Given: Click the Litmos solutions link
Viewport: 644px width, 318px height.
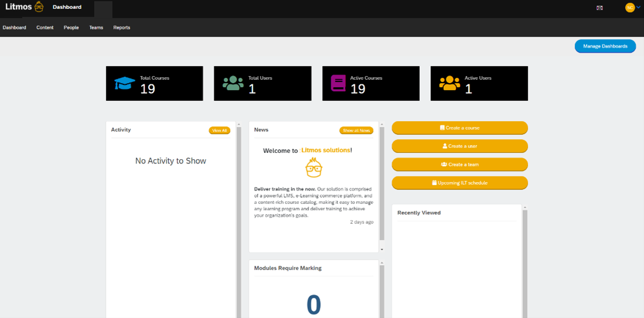Looking at the screenshot, I should pyautogui.click(x=326, y=151).
